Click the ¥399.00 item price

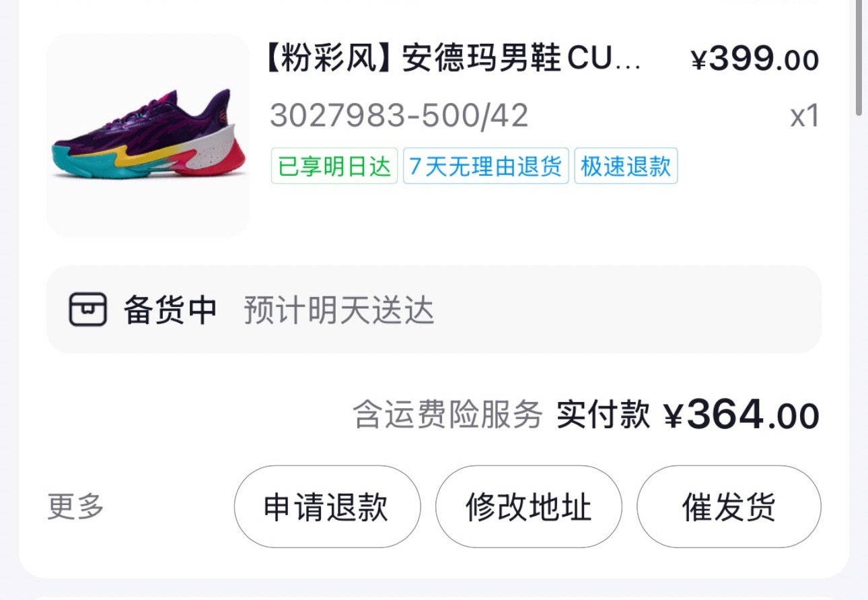point(755,60)
